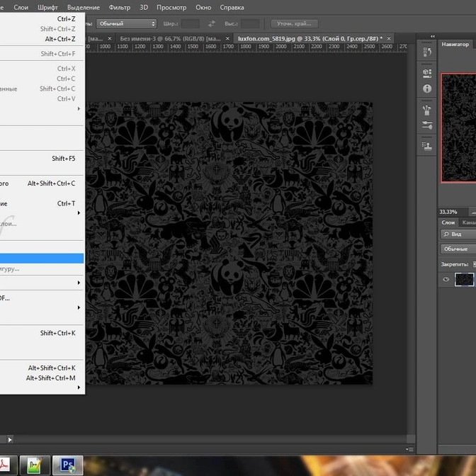Image resolution: width=476 pixels, height=476 pixels.
Task: Choose the Alt+Shift+Ctrl+M menus entry
Action: [42, 378]
